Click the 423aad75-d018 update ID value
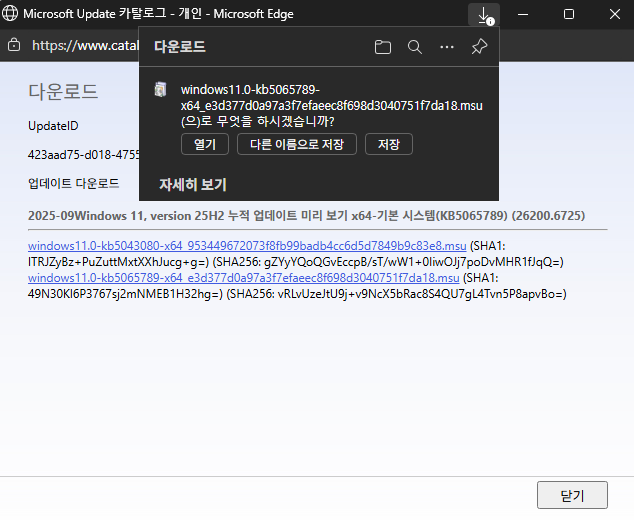634x520 pixels. (83, 155)
